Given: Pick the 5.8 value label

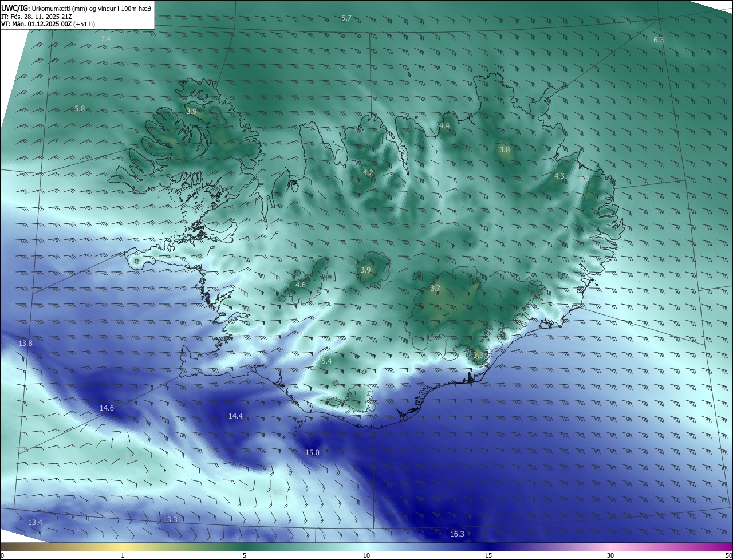Looking at the screenshot, I should 80,108.
